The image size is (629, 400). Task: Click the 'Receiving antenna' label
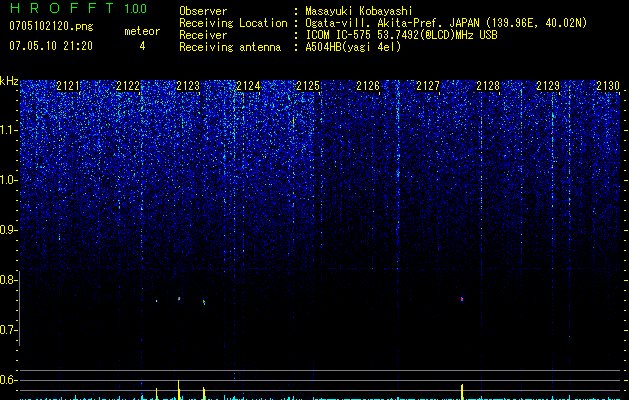coord(230,47)
